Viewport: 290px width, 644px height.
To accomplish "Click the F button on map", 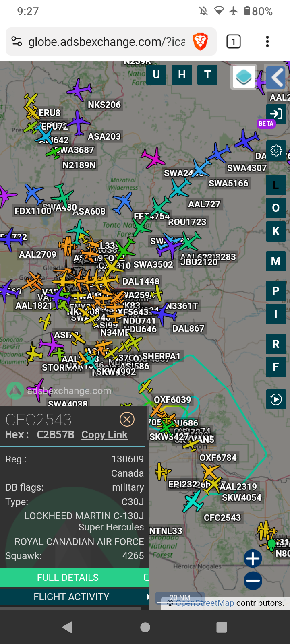I will point(276,367).
